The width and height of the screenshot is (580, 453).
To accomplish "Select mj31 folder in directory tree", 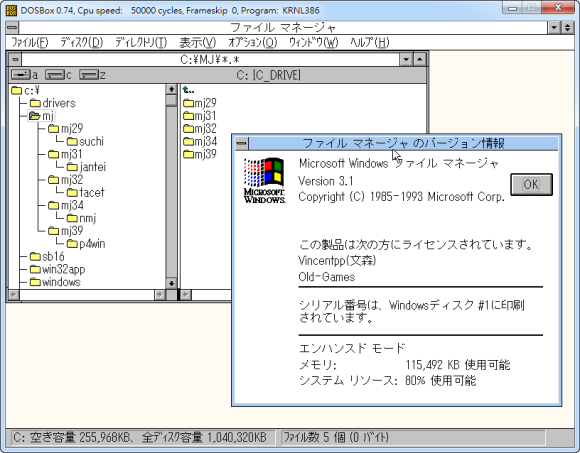I will pos(65,154).
